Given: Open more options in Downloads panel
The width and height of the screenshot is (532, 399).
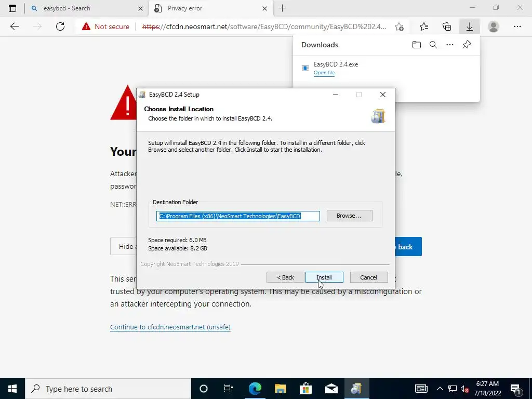Looking at the screenshot, I should tap(449, 45).
